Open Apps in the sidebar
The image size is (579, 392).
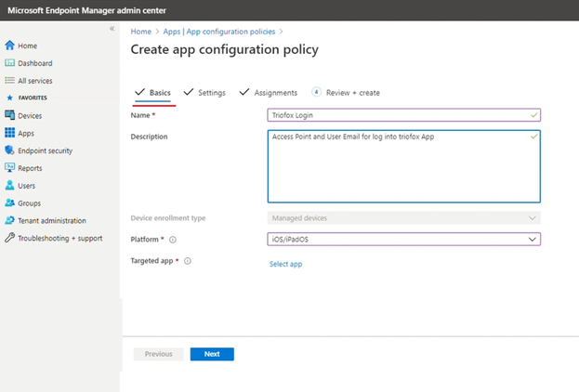[x=26, y=133]
